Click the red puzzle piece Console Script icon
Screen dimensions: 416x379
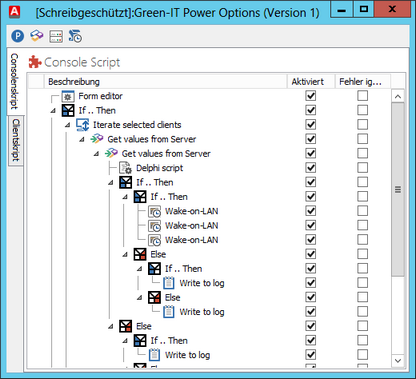coord(35,62)
